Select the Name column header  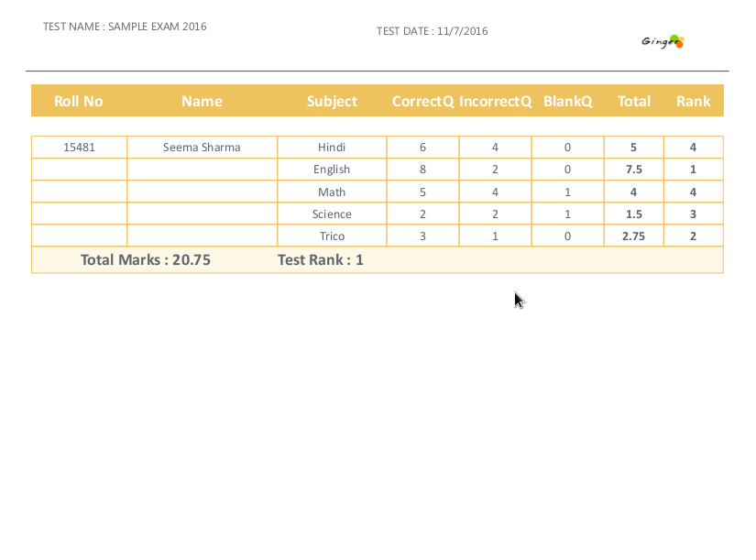tap(202, 101)
